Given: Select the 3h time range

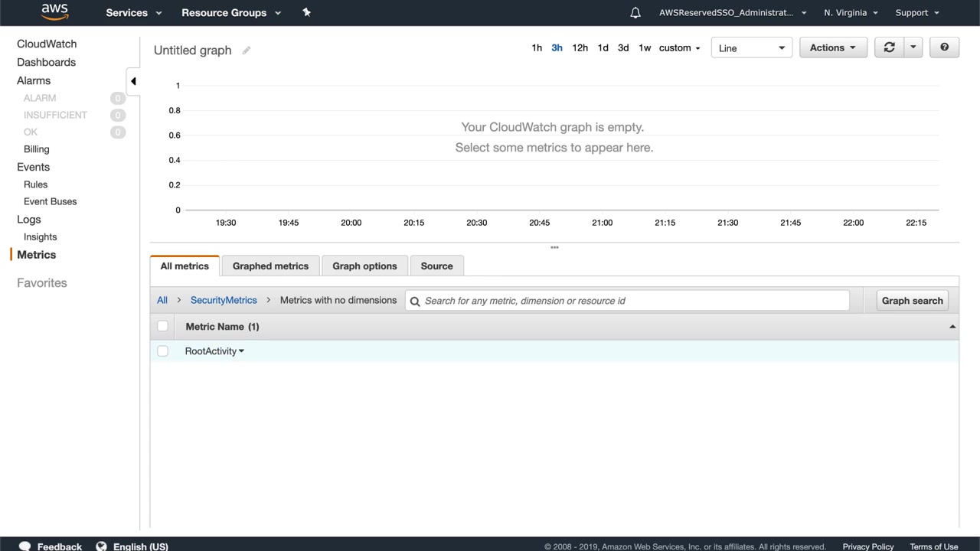Looking at the screenshot, I should pos(557,47).
